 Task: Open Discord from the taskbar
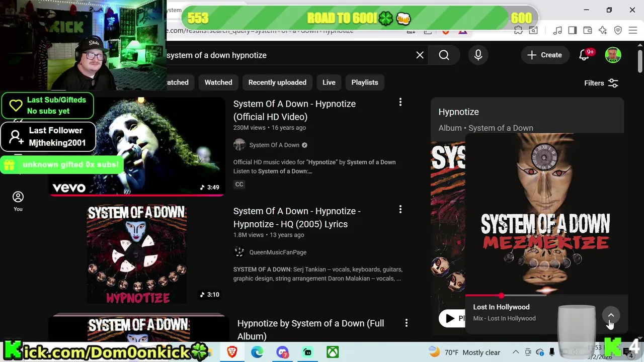click(x=282, y=352)
